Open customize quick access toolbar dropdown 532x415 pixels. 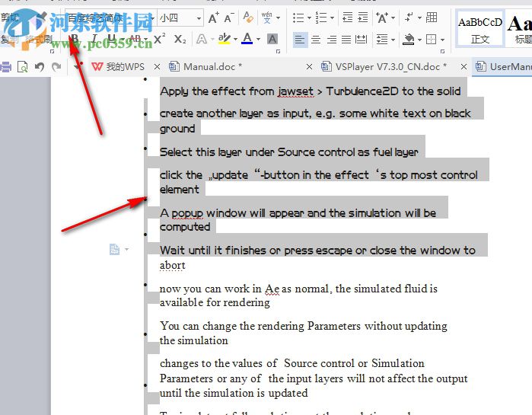tap(78, 65)
